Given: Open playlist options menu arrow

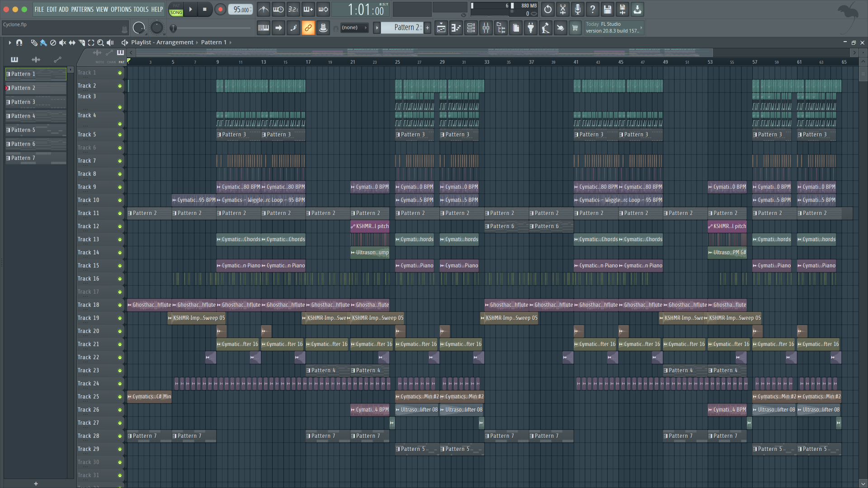Looking at the screenshot, I should tap(9, 42).
